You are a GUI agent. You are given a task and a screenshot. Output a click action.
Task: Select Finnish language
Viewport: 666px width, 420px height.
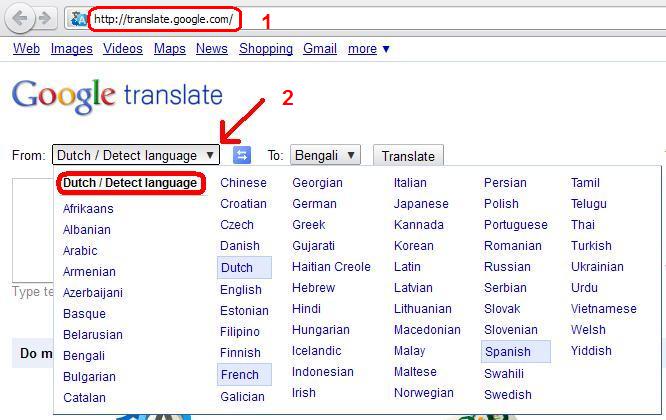(x=240, y=353)
